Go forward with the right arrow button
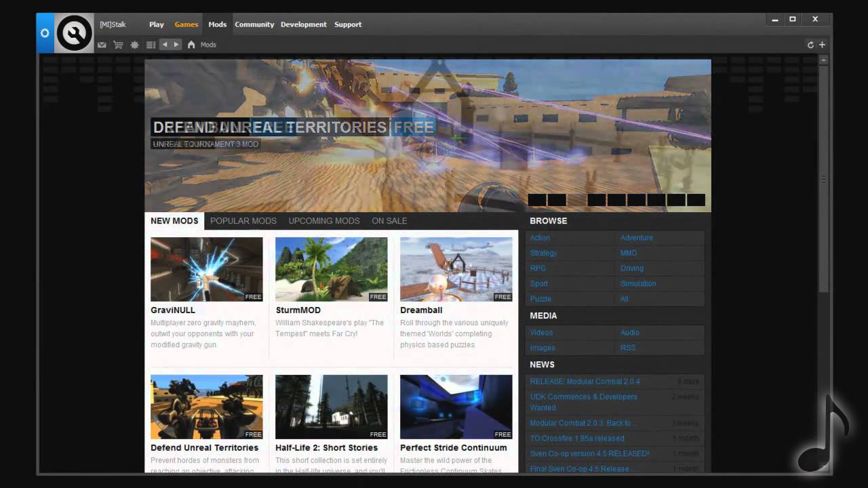This screenshot has width=868, height=488. pos(176,45)
